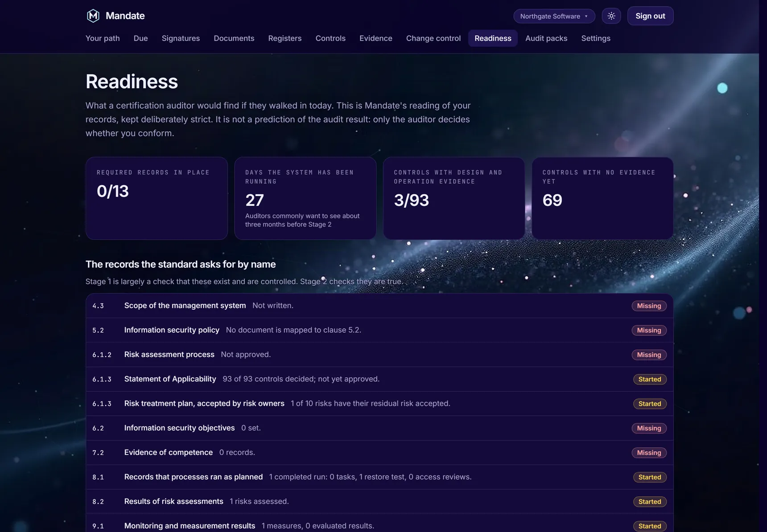Click the clause number 8.1
Image resolution: width=767 pixels, height=532 pixels.
[98, 478]
